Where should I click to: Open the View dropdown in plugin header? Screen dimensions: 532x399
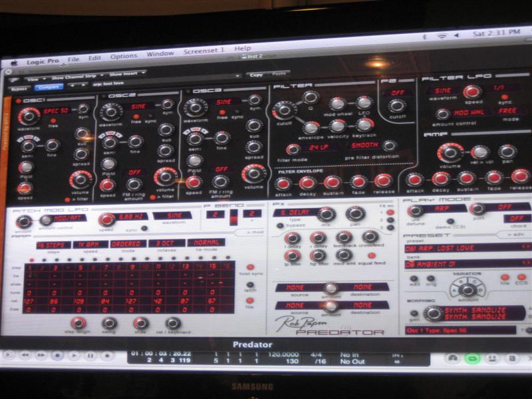pyautogui.click(x=35, y=79)
